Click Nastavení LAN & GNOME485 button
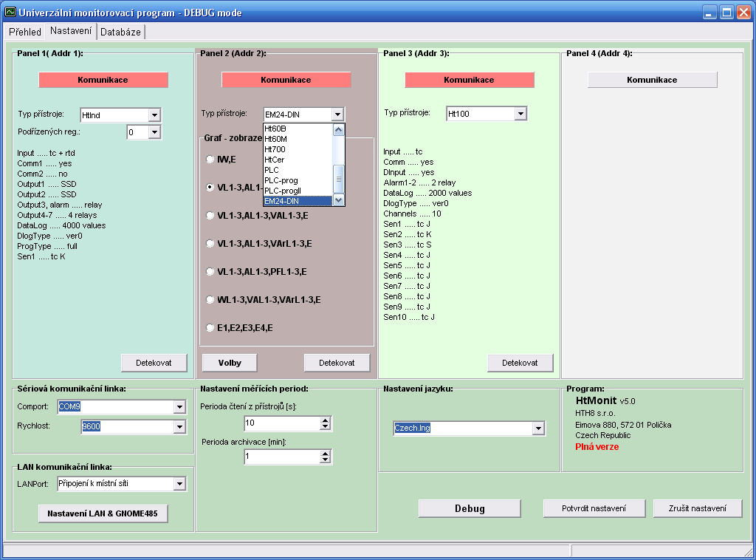This screenshot has width=756, height=560. coord(103,513)
